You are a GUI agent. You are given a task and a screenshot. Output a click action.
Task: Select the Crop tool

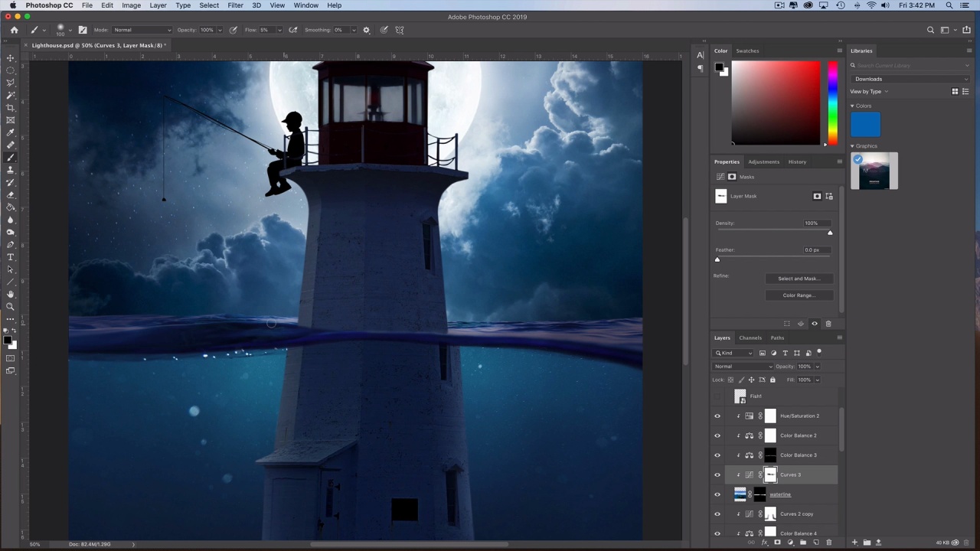(11, 108)
